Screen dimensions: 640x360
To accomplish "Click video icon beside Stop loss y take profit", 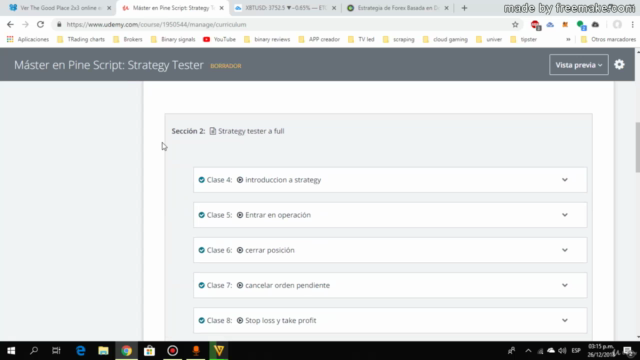I will click(x=240, y=320).
